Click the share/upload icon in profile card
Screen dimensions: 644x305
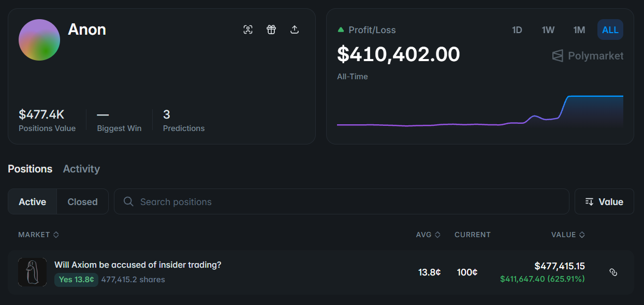coord(295,30)
